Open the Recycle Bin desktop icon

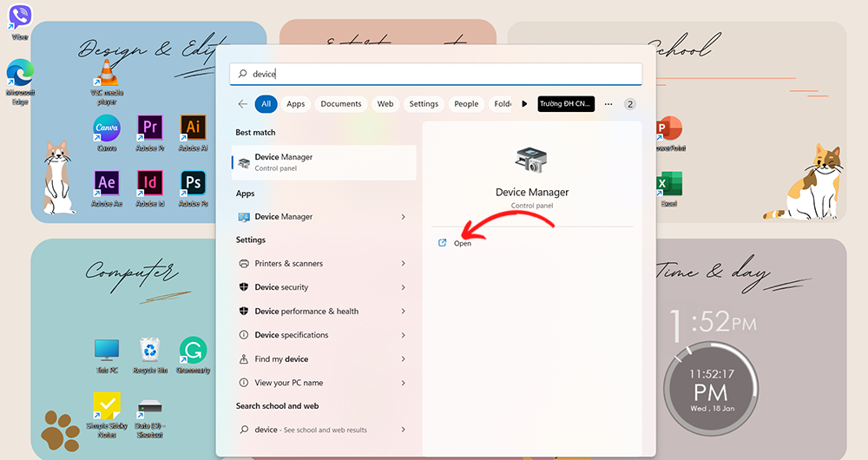150,356
